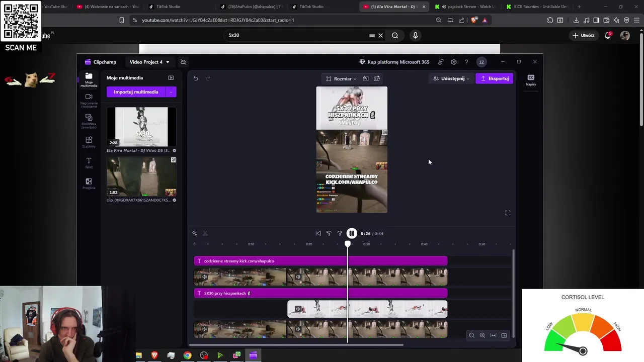Zoom in the timeline
644x362 pixels.
[x=482, y=335]
